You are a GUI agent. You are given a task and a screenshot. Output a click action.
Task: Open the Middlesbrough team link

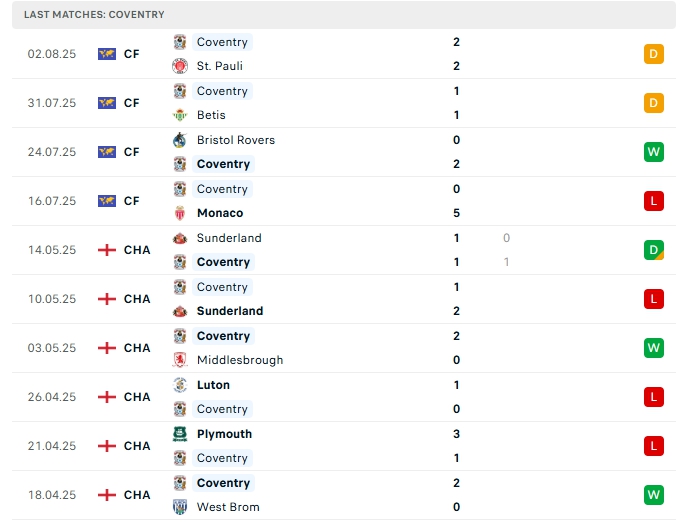point(240,360)
